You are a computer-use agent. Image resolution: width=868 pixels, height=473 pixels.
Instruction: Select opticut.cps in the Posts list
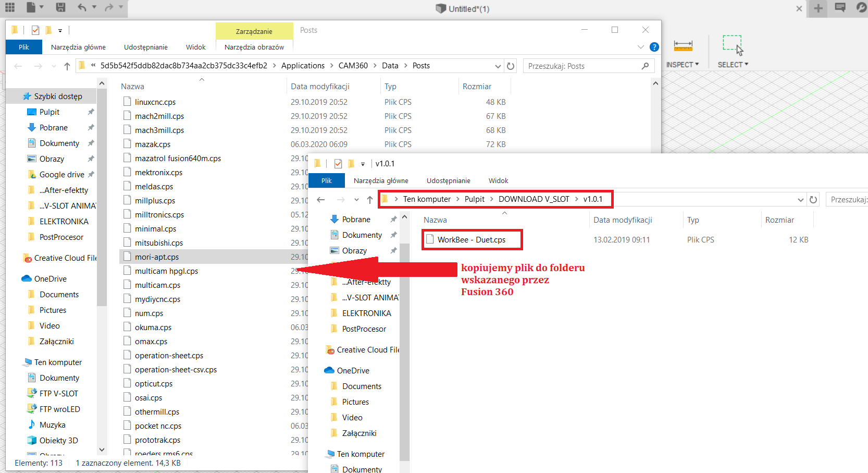pos(154,384)
